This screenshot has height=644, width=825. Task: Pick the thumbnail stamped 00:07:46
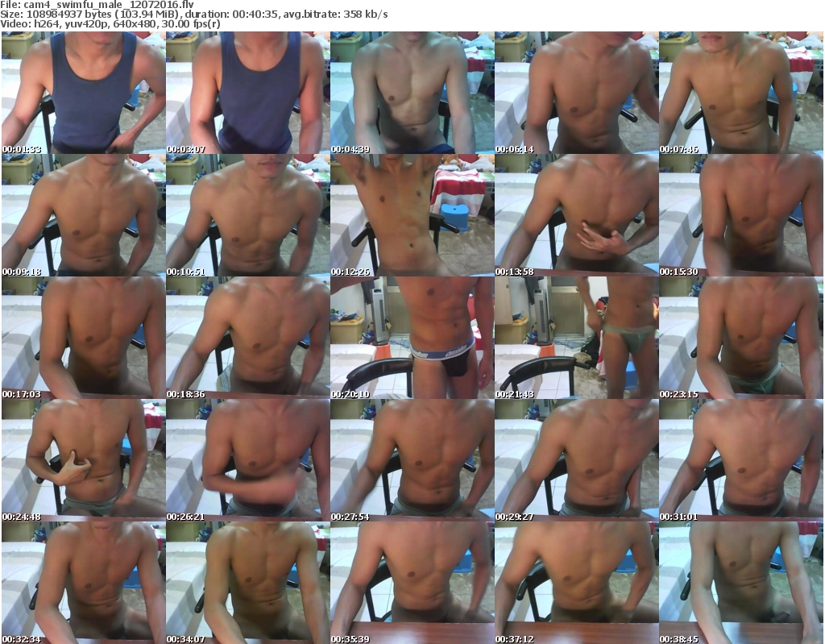pos(741,93)
